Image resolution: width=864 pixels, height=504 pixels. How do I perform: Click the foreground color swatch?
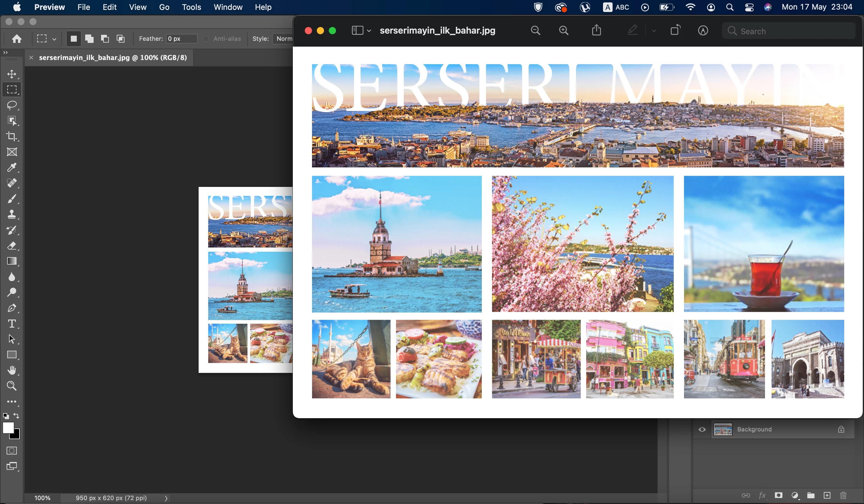coord(8,428)
